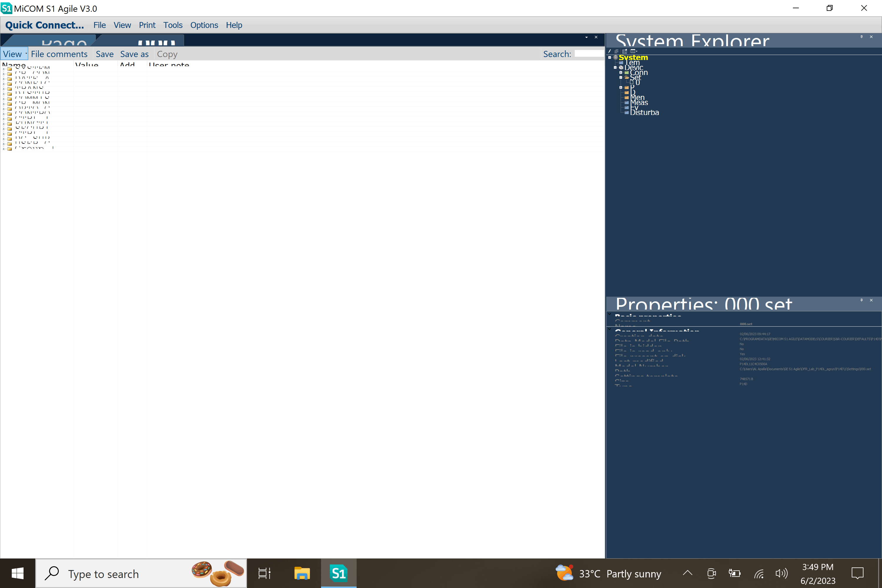The height and width of the screenshot is (588, 882).
Task: Click folder icon of SYSTEM DATA row
Action: 9,69
